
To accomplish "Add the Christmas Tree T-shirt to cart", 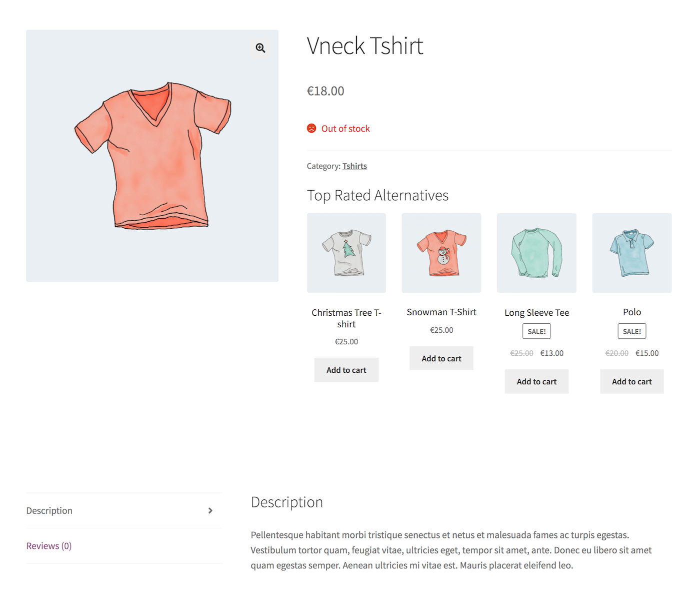I will click(346, 370).
